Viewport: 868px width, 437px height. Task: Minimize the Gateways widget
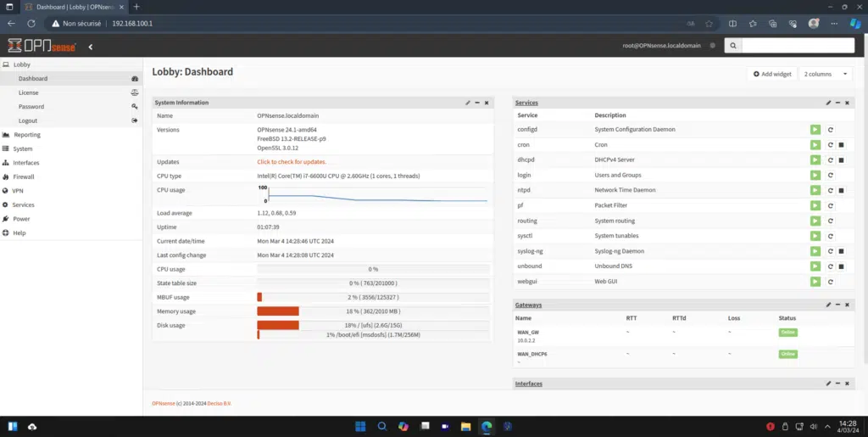coord(838,305)
